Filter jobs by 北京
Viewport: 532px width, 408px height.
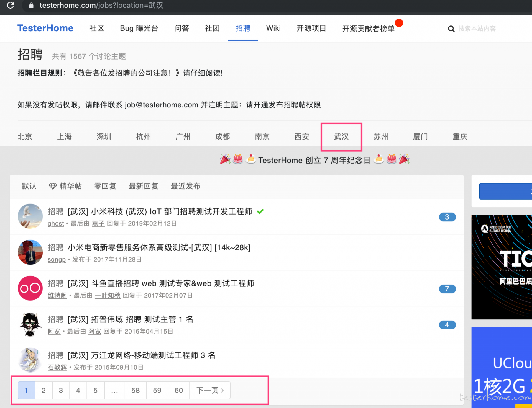pos(25,137)
